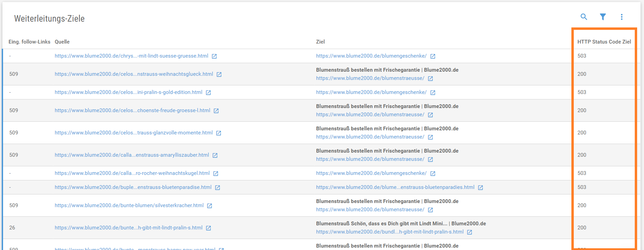Open source link bunte-blumen/silvesterkracher.html
This screenshot has width=644, height=250.
pyautogui.click(x=129, y=205)
